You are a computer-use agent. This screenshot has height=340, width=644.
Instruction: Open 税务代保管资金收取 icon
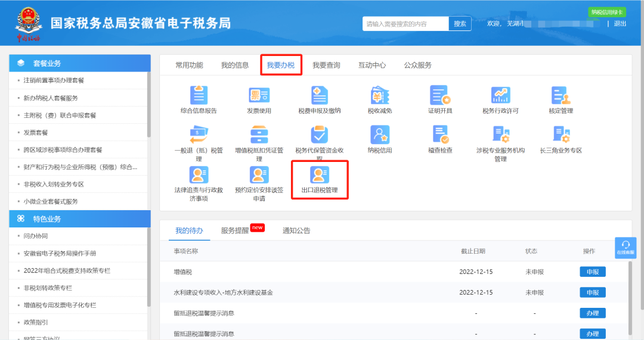tap(319, 135)
